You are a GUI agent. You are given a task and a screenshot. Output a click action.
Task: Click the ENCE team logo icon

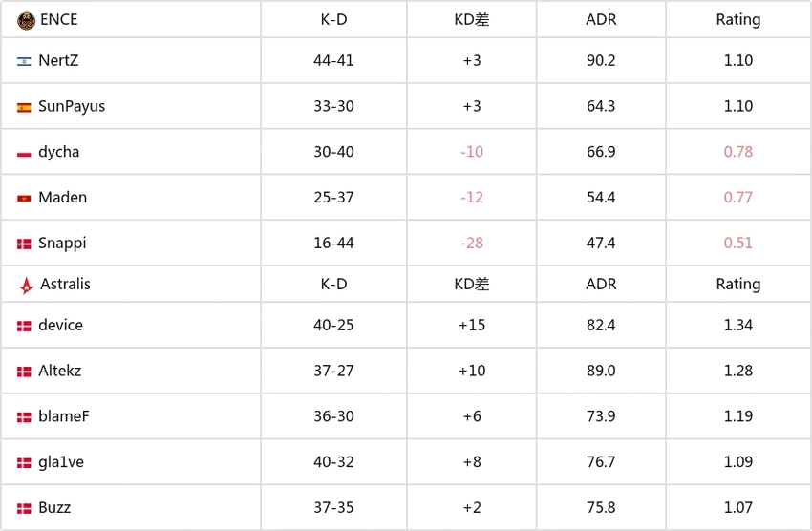[x=26, y=20]
